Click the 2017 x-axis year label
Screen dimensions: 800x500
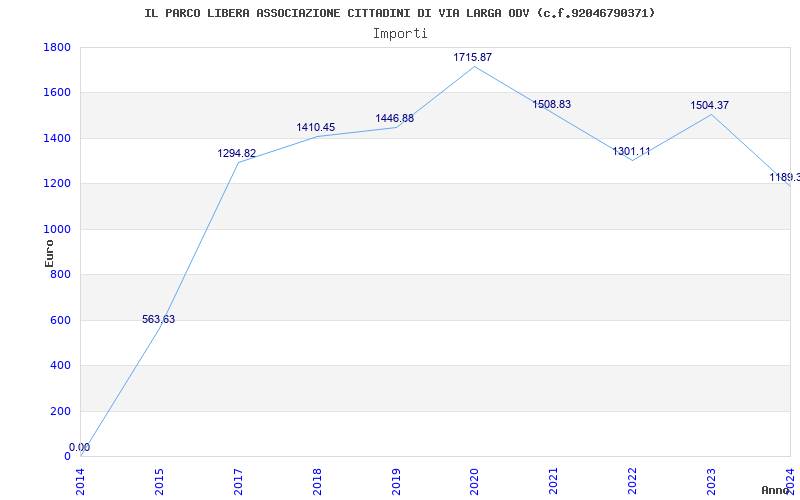click(238, 480)
